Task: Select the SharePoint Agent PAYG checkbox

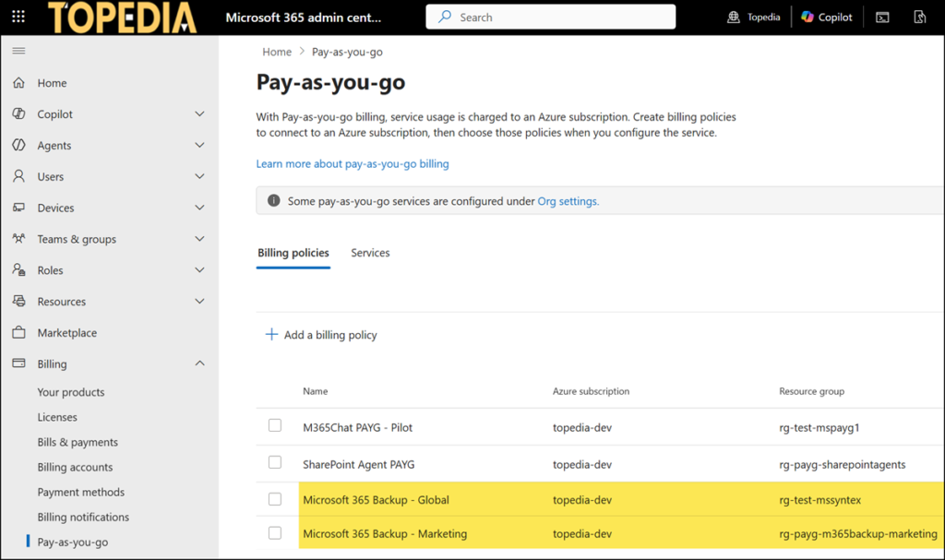Action: [x=275, y=462]
